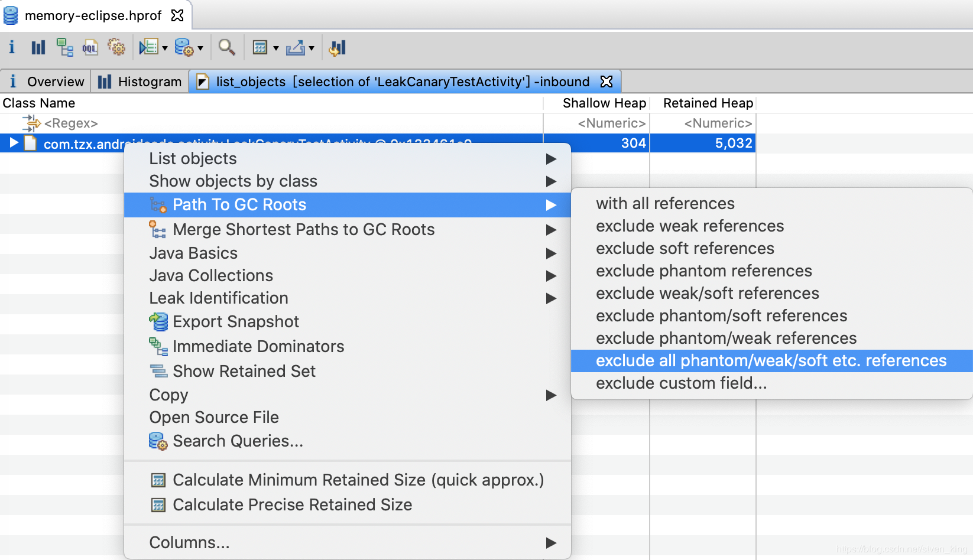The image size is (973, 560).
Task: Open the Overview info icon in toolbar
Action: click(11, 47)
